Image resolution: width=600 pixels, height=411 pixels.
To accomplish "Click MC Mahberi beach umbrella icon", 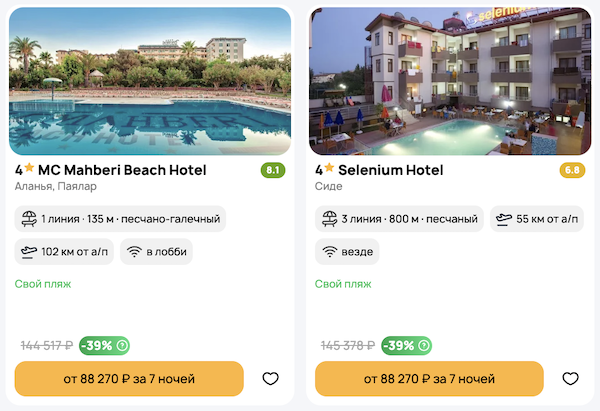I will (x=28, y=219).
